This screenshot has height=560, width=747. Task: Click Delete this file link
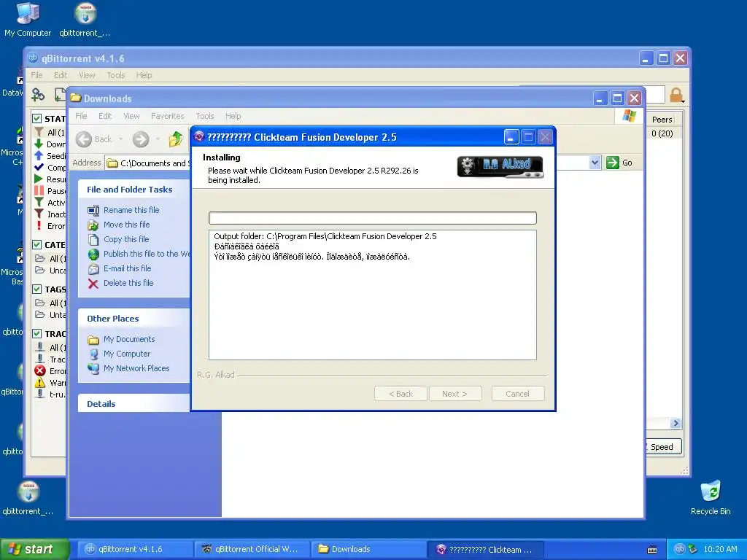point(128,283)
